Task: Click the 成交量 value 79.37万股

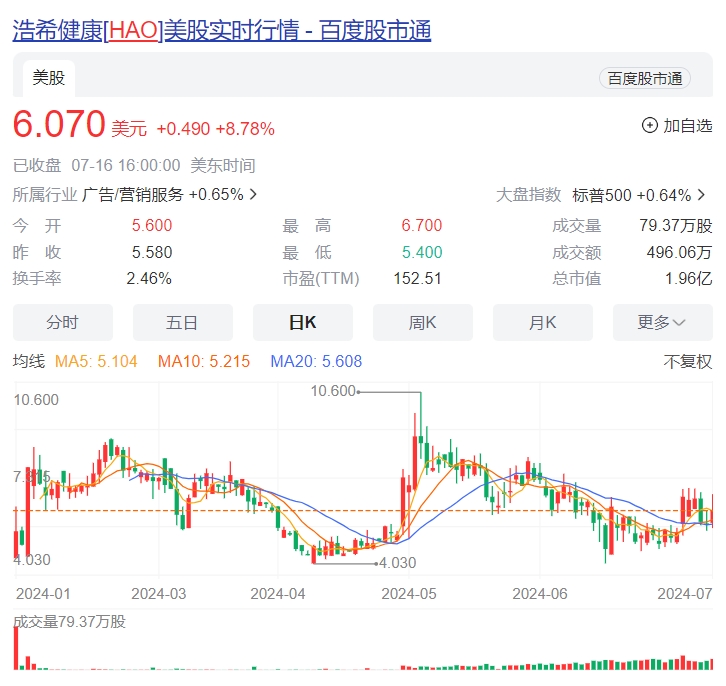Action: click(x=676, y=225)
